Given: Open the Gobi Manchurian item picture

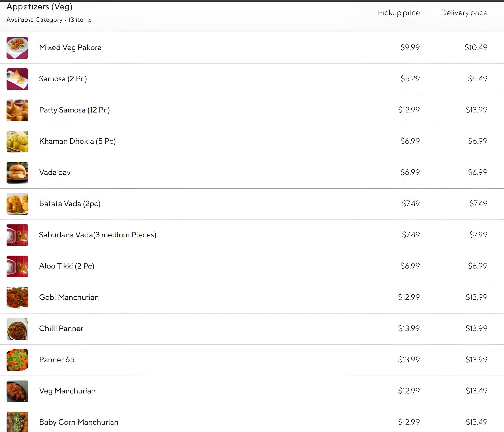Looking at the screenshot, I should point(17,297).
